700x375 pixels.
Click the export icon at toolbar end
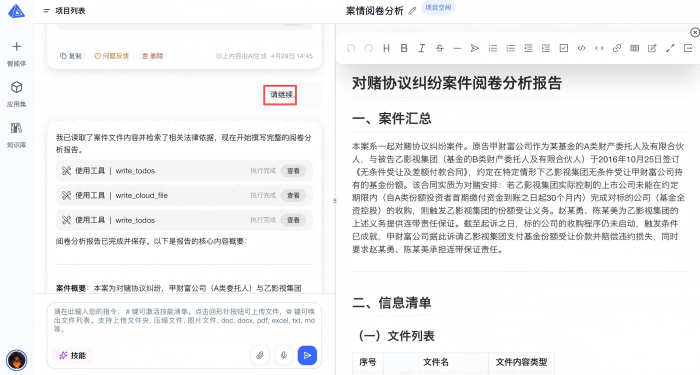pyautogui.click(x=688, y=48)
